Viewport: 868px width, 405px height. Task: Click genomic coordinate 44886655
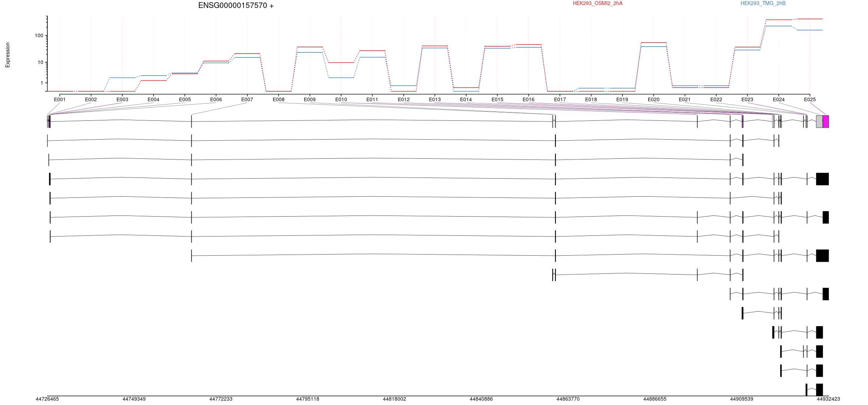click(x=655, y=399)
